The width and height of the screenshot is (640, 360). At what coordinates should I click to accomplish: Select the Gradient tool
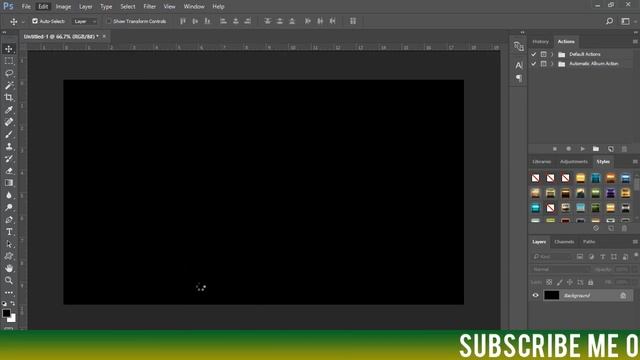point(9,183)
